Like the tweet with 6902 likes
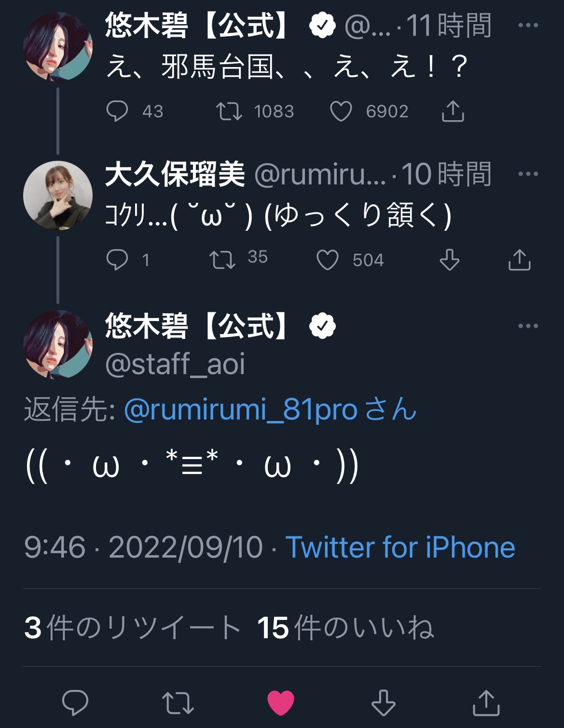This screenshot has width=564, height=728. pos(341,111)
